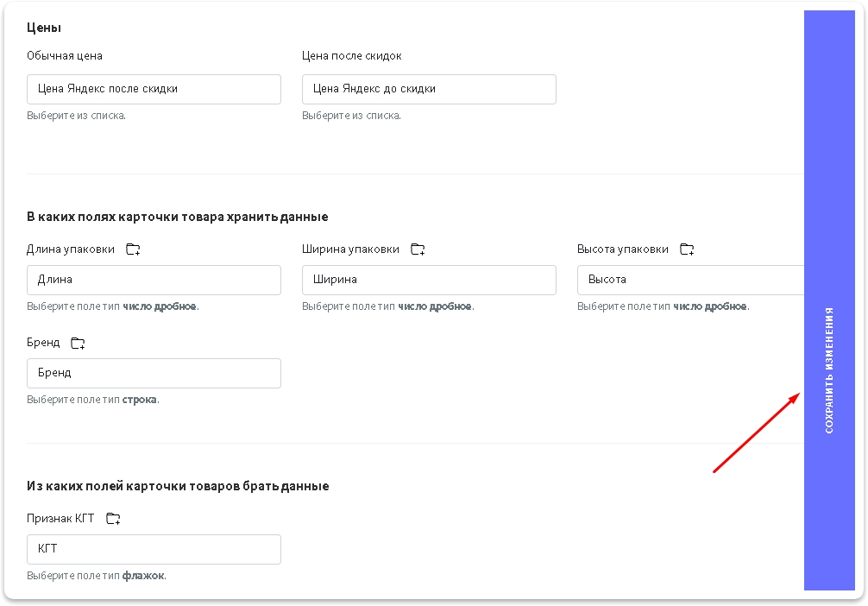Open the Цена после скидок dropdown

click(429, 89)
